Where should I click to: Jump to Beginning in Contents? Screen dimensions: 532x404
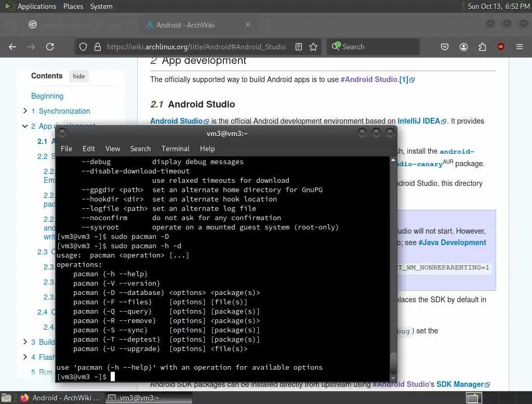(x=47, y=96)
